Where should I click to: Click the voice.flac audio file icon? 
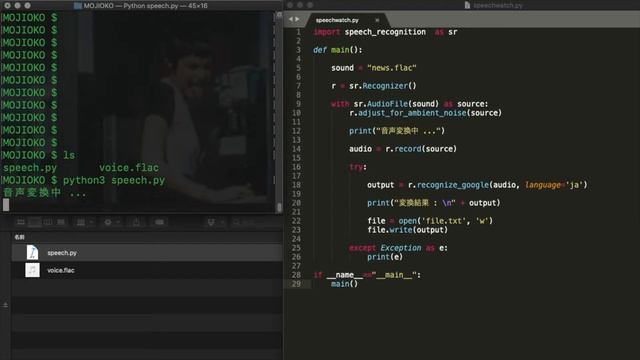pyautogui.click(x=33, y=270)
